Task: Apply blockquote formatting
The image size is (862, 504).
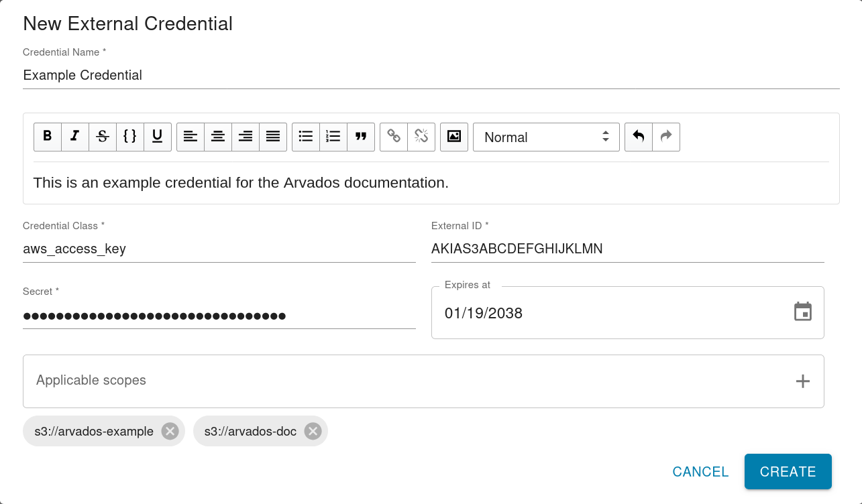Action: 361,137
